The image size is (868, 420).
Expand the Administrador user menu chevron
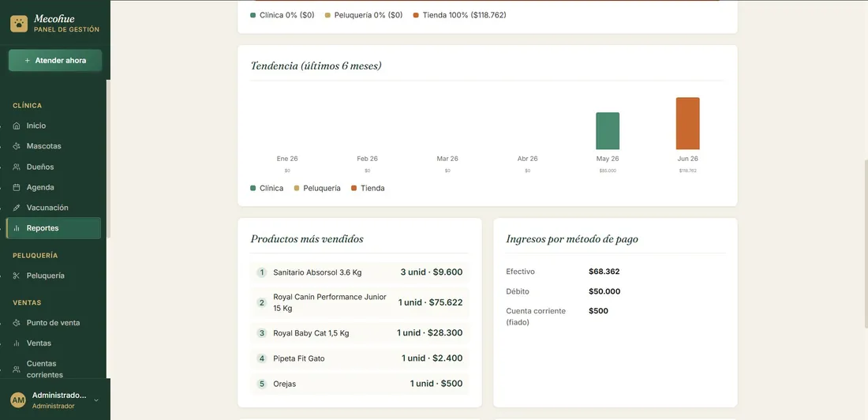[96, 400]
